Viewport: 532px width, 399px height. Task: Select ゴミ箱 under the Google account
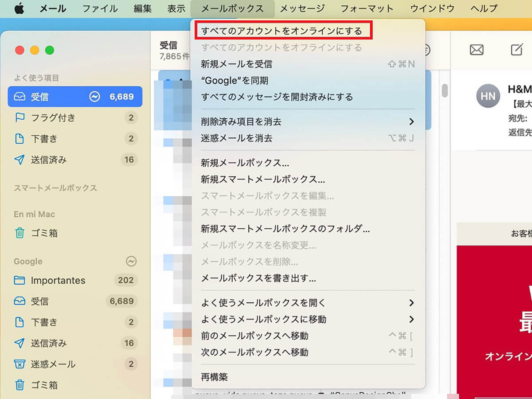point(75,385)
